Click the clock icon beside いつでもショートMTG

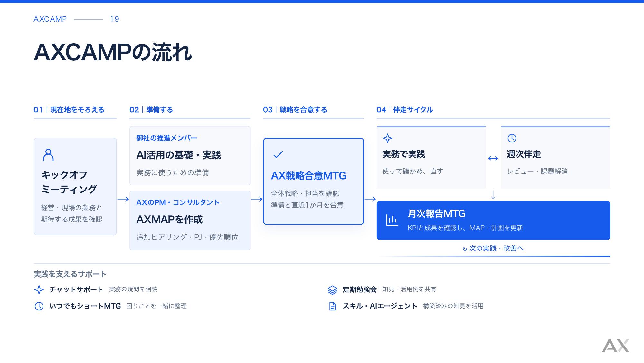point(39,306)
